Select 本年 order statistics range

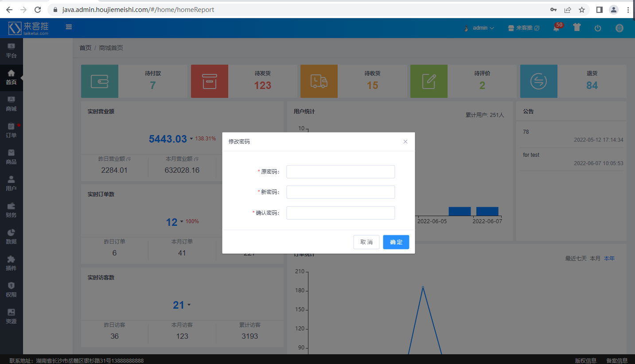tap(609, 258)
